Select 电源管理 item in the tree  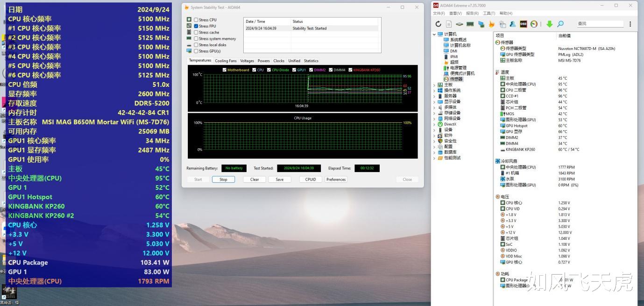coord(455,68)
